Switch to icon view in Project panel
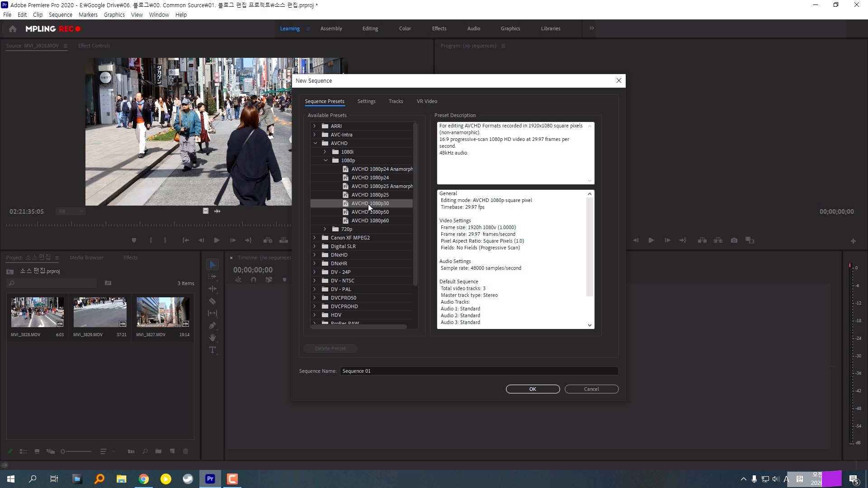Viewport: 868px width, 488px height. coord(37,451)
